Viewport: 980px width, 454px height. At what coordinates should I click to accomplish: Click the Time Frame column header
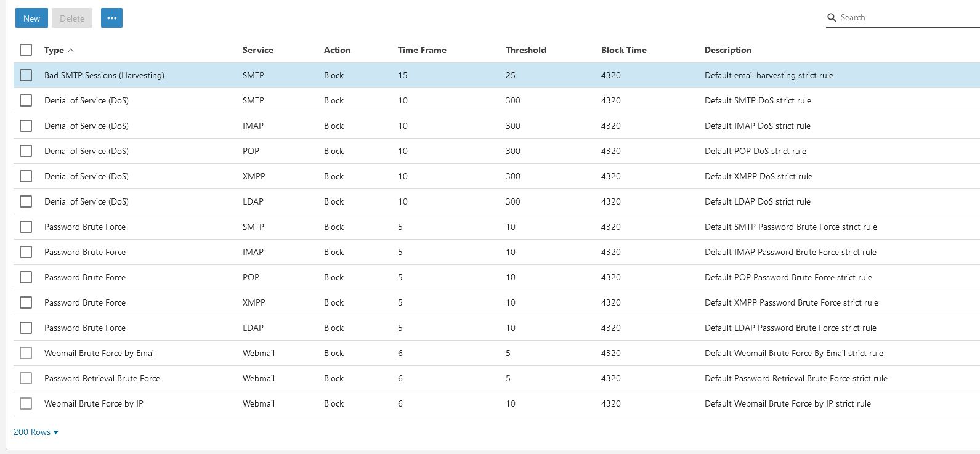[422, 50]
